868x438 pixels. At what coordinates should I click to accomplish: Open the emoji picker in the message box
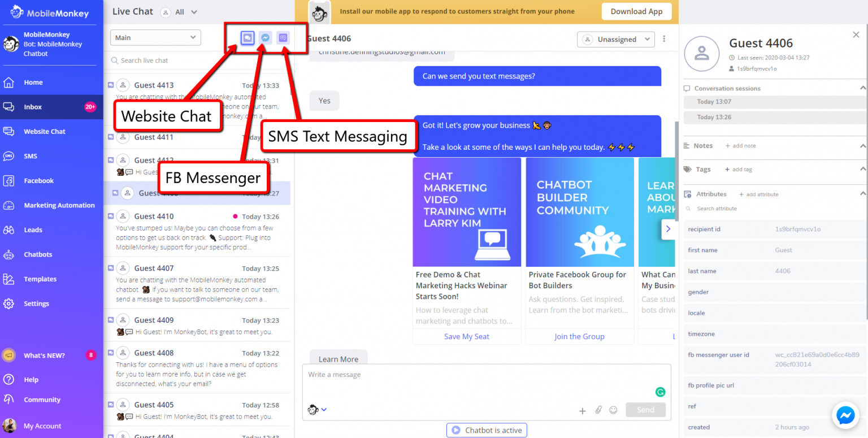(x=614, y=410)
